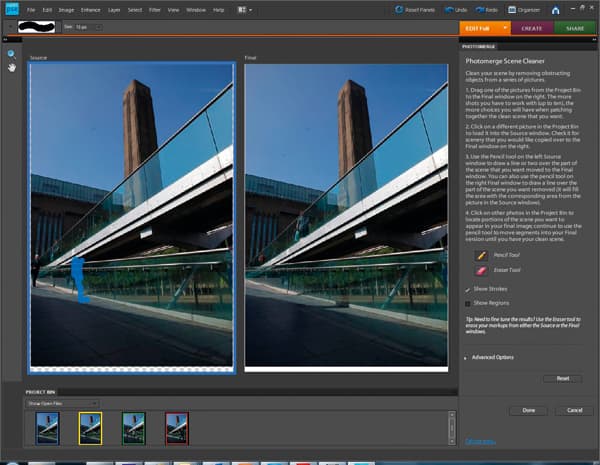Select the green-bordered Project Bin thumbnail
This screenshot has width=600, height=465.
coord(134,428)
